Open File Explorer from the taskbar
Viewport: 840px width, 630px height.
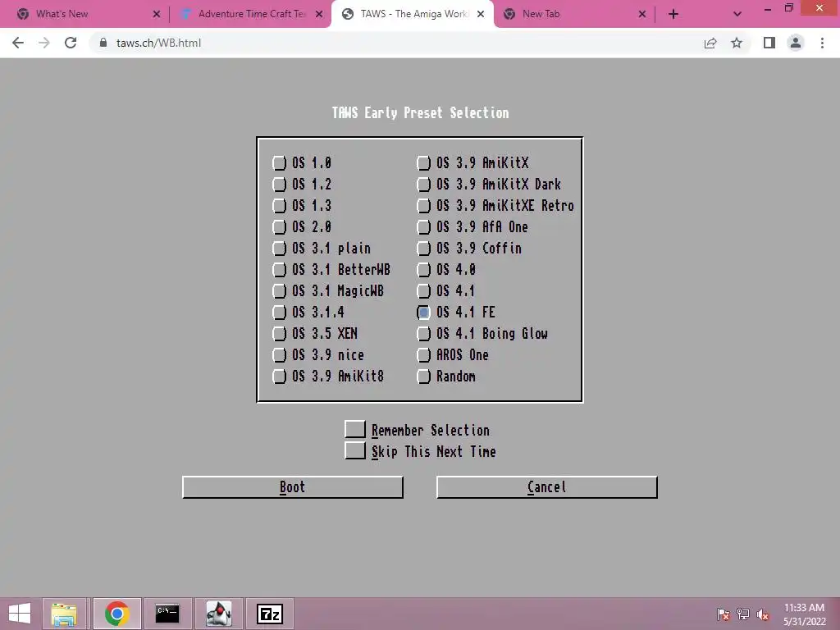tap(64, 614)
